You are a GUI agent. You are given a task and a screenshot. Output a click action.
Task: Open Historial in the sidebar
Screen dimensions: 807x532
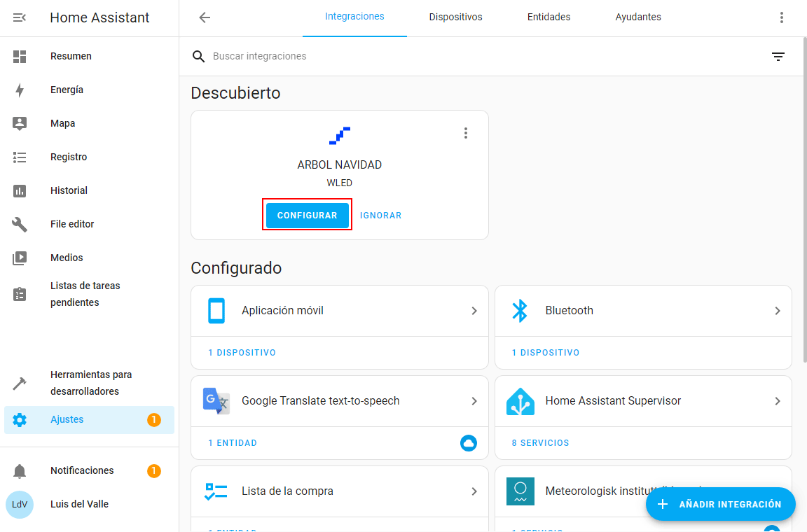pyautogui.click(x=89, y=191)
